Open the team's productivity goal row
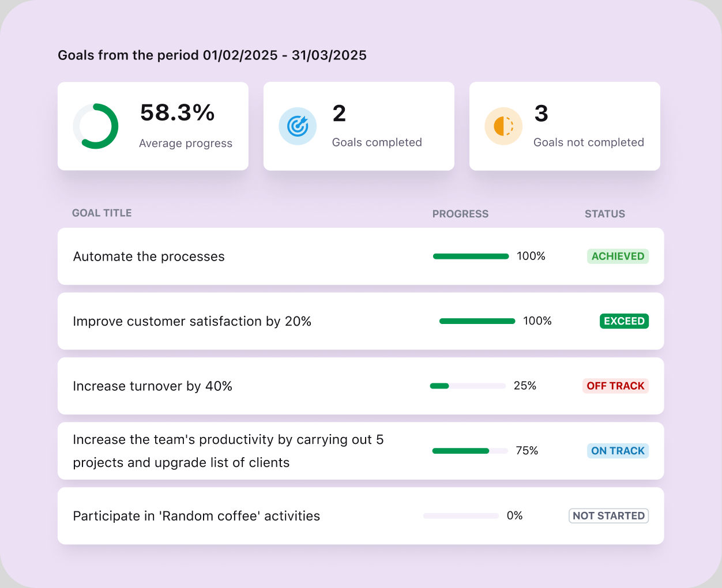 [x=228, y=451]
